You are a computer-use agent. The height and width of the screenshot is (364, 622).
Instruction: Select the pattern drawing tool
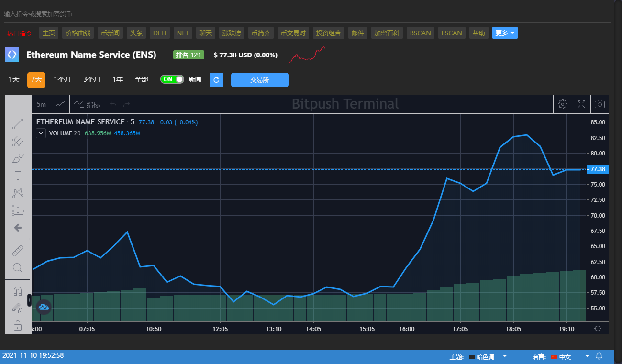(18, 193)
